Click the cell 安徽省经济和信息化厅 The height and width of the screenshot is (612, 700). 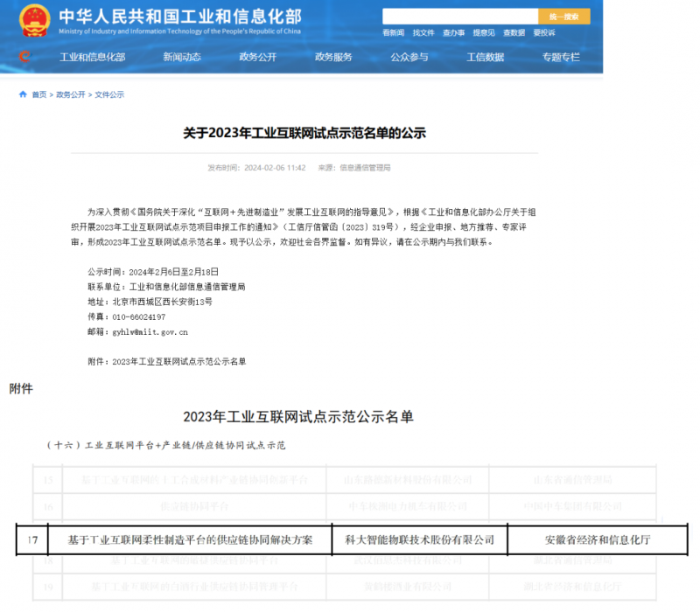click(598, 539)
